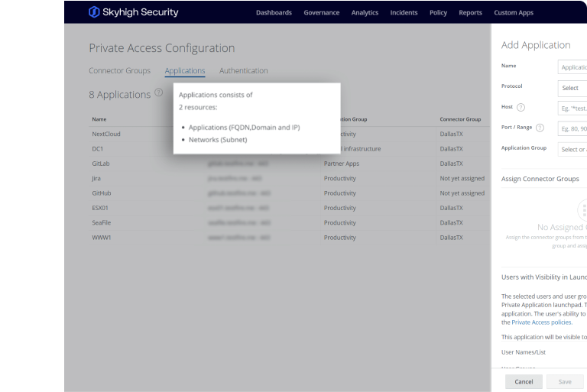Click the help icon next to Port / Range
This screenshot has height=392, width=587.
[x=540, y=128]
